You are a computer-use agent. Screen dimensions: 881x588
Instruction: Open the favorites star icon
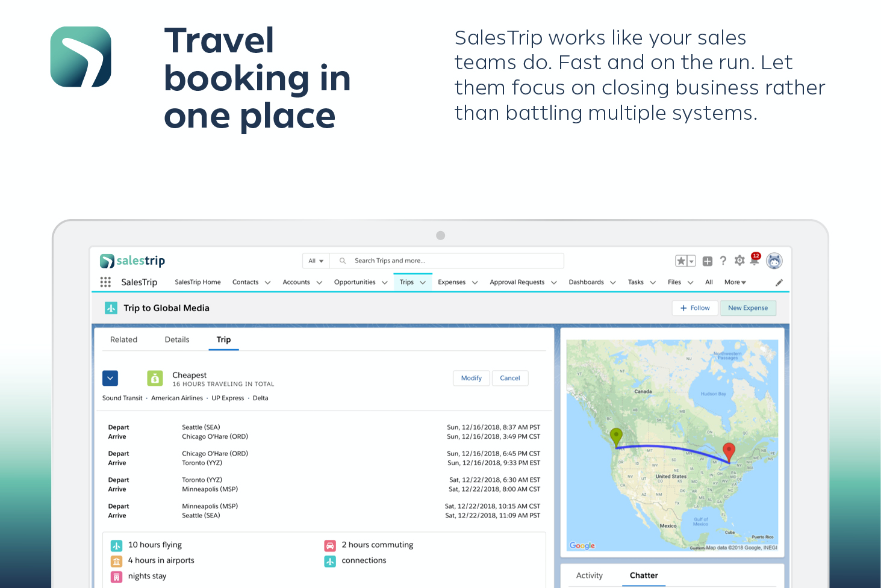pos(681,261)
